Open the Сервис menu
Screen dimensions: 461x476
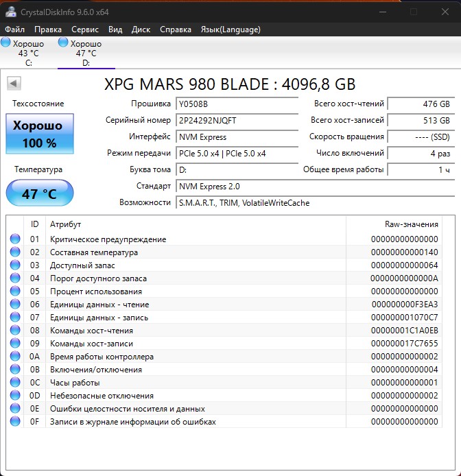click(x=84, y=29)
